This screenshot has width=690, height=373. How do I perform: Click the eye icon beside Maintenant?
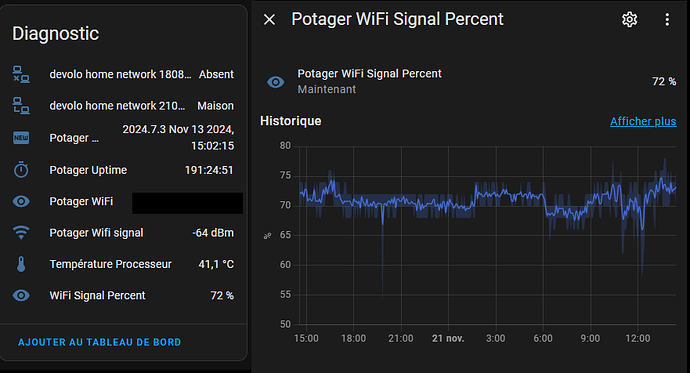pyautogui.click(x=275, y=82)
